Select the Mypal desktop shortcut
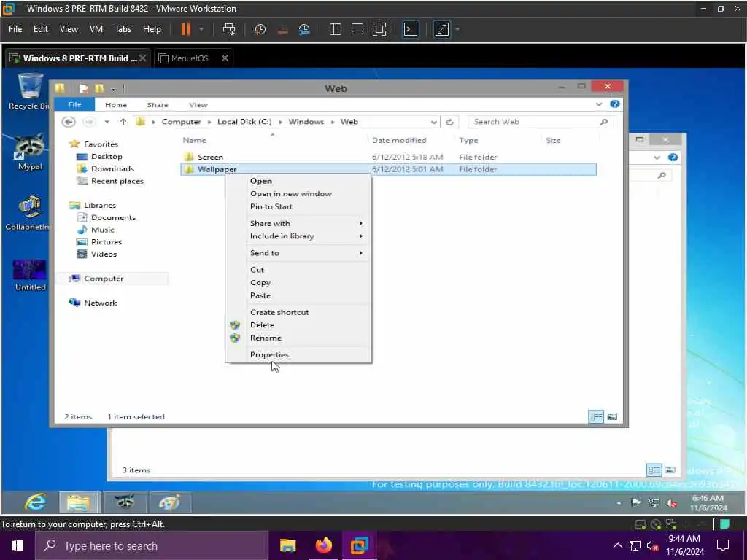This screenshot has height=560, width=747. (x=30, y=152)
